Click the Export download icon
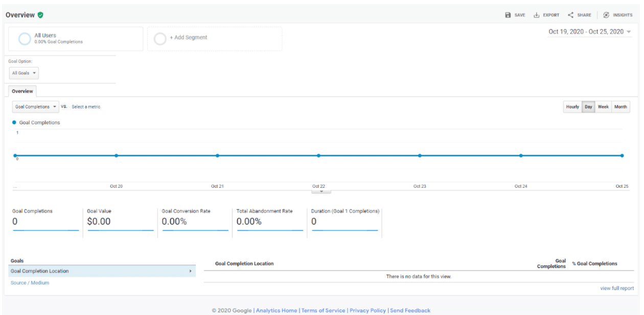This screenshot has width=644, height=315. pos(537,15)
